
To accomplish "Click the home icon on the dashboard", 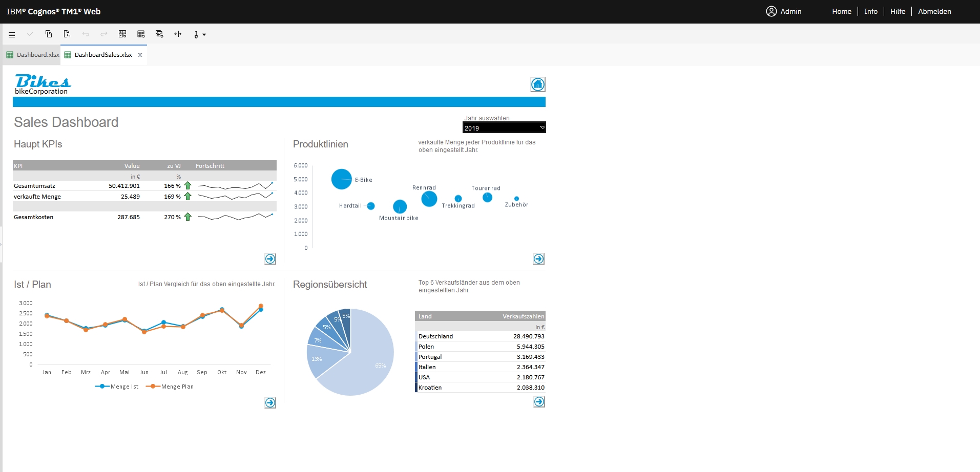I will pyautogui.click(x=538, y=84).
